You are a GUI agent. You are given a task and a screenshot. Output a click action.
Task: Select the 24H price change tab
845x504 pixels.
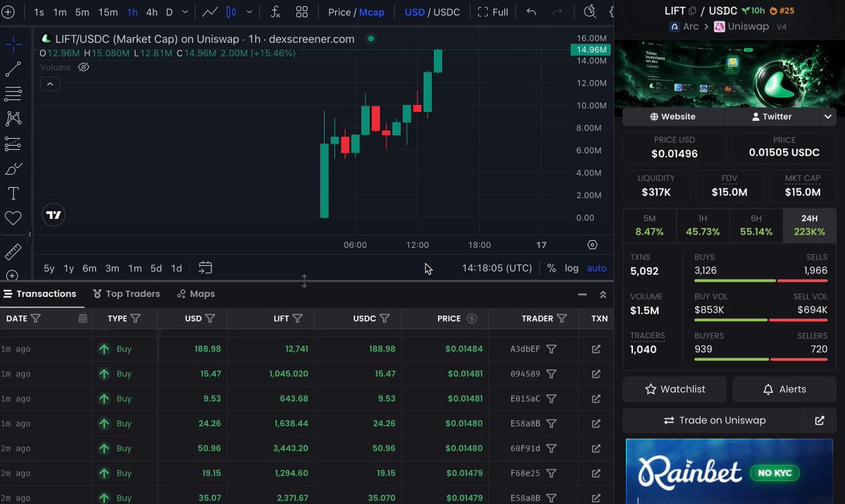click(809, 225)
